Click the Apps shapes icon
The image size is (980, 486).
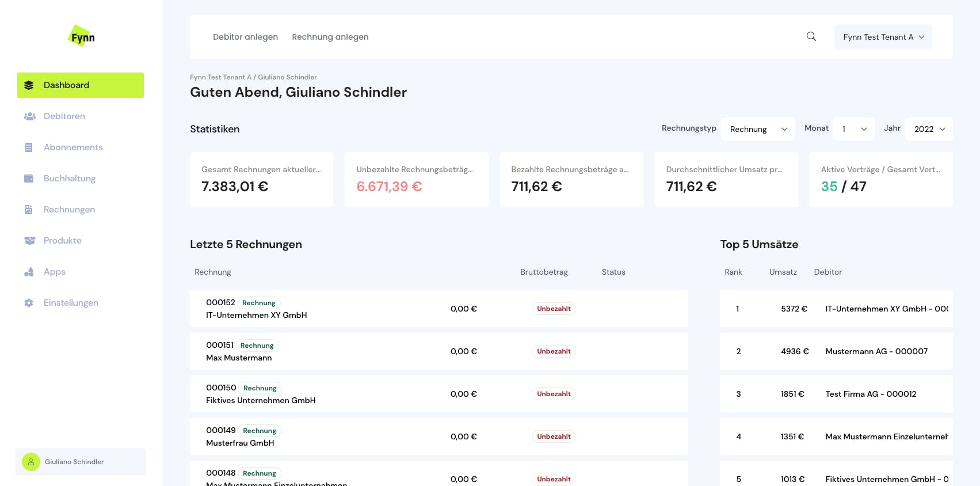coord(29,272)
